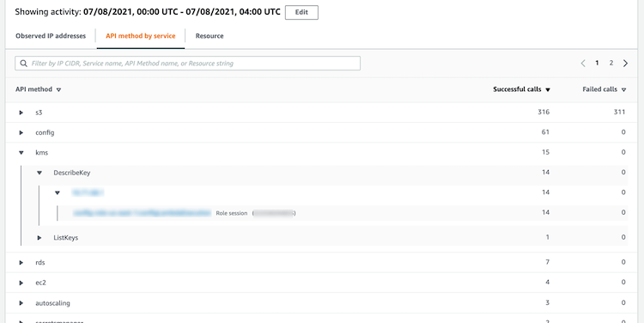Go to previous page arrow

pyautogui.click(x=583, y=64)
